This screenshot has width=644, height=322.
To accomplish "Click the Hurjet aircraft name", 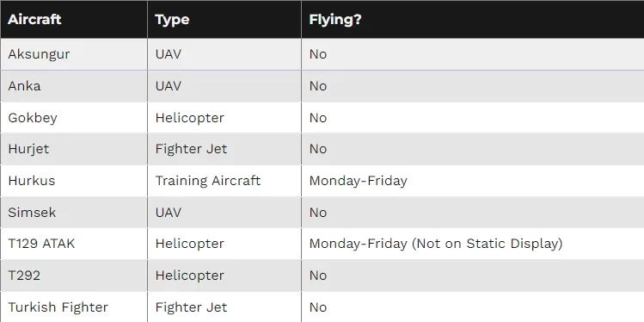I will (x=28, y=149).
